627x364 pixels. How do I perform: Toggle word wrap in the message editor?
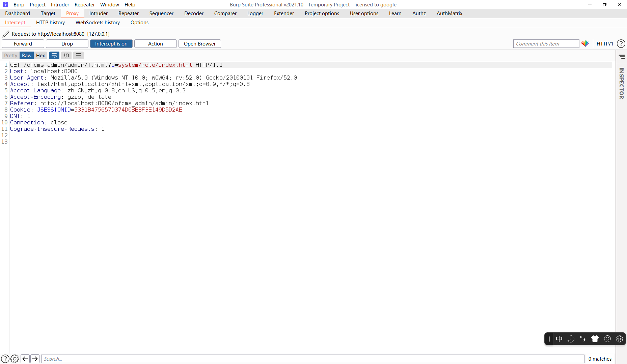pos(54,55)
